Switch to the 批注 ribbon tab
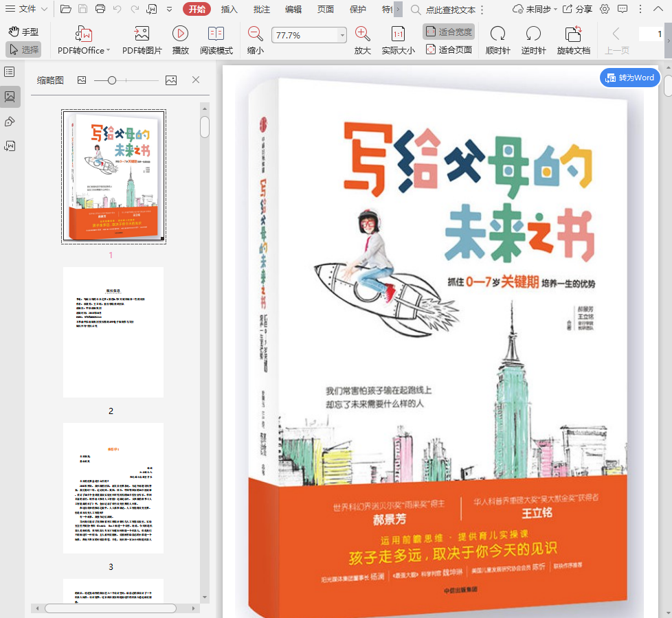Screen dimensions: 672x618 (261, 9)
